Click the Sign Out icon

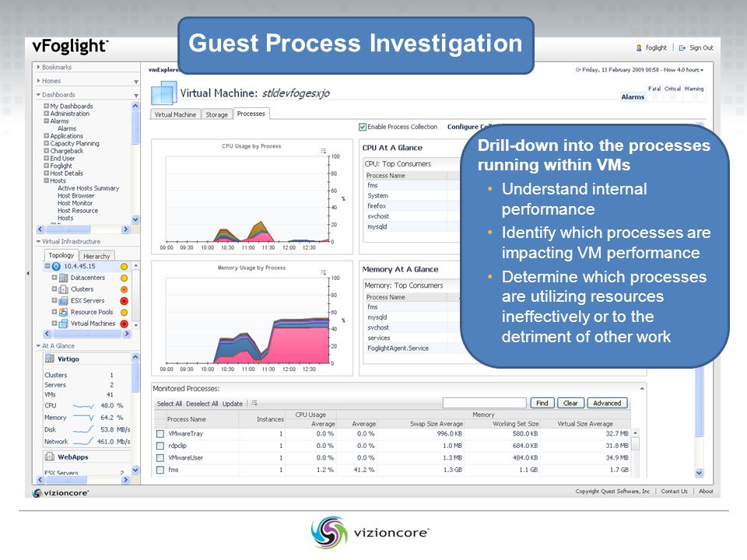[x=682, y=47]
